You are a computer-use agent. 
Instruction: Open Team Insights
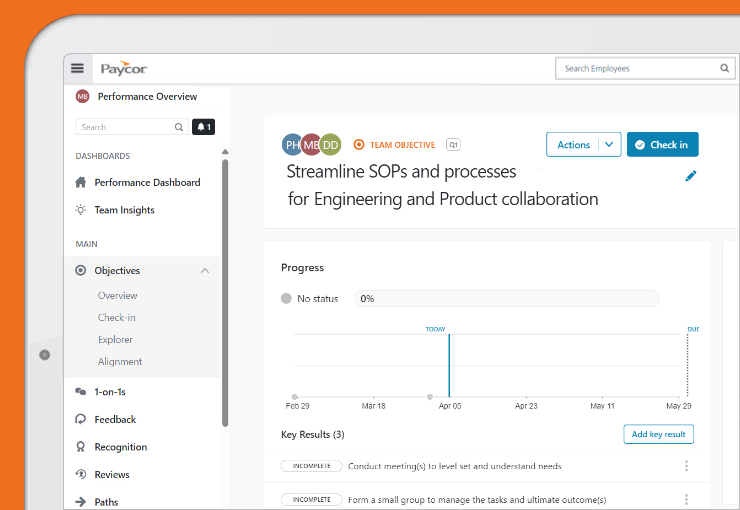pos(125,209)
